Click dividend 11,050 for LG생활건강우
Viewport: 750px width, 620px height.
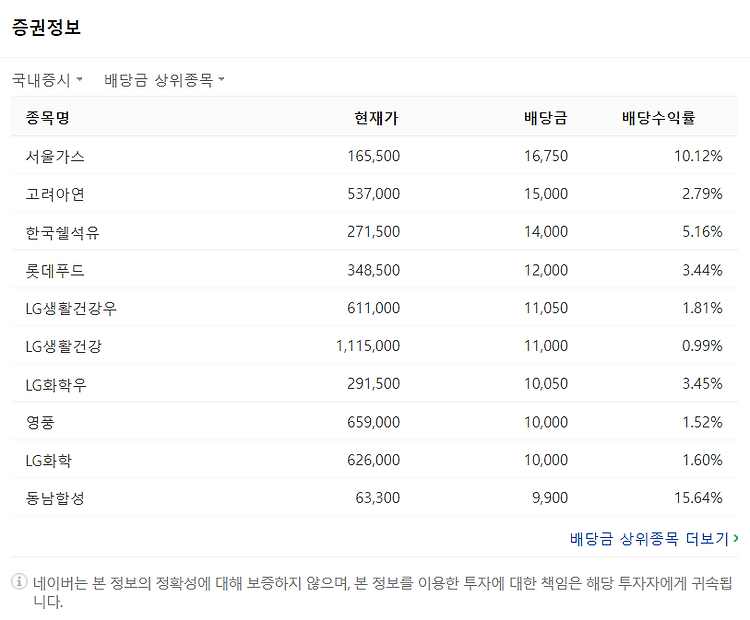[546, 308]
